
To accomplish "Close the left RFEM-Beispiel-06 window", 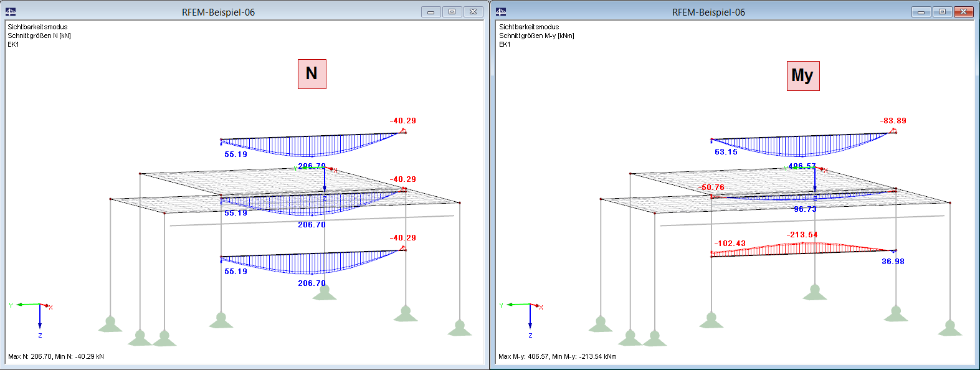I will (x=473, y=12).
